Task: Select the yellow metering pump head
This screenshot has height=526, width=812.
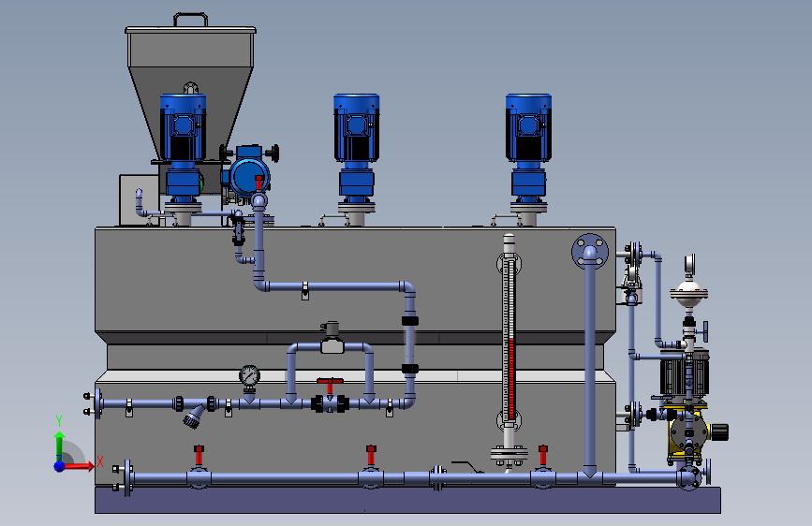Action: [687, 431]
